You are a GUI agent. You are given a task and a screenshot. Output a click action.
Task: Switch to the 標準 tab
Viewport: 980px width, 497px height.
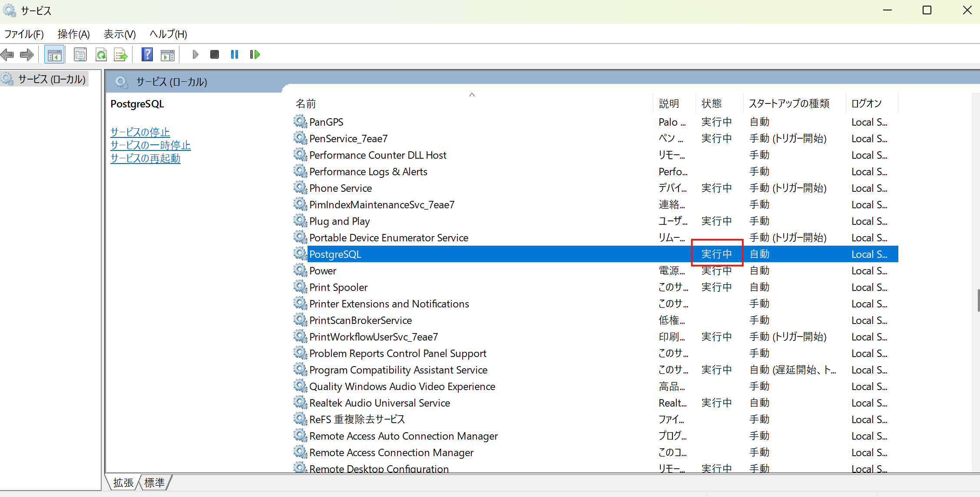[x=154, y=482]
